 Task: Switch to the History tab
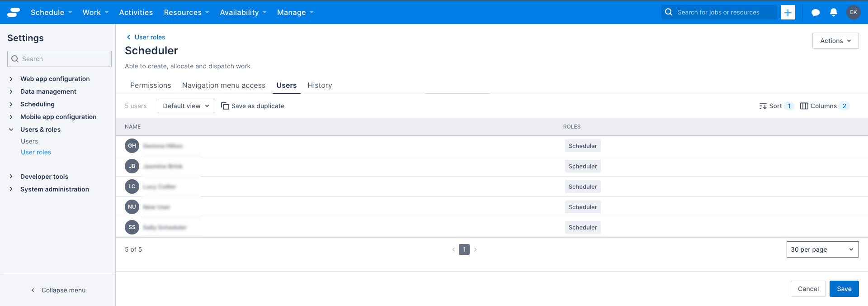click(x=320, y=85)
